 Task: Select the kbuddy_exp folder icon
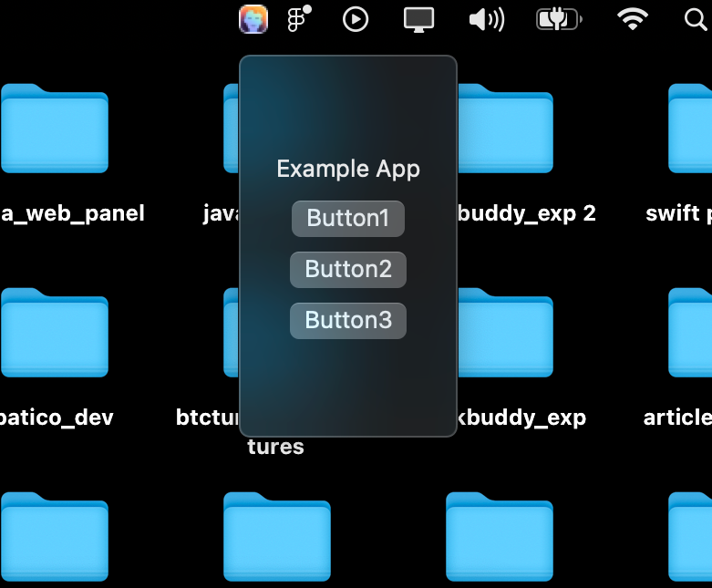click(505, 333)
